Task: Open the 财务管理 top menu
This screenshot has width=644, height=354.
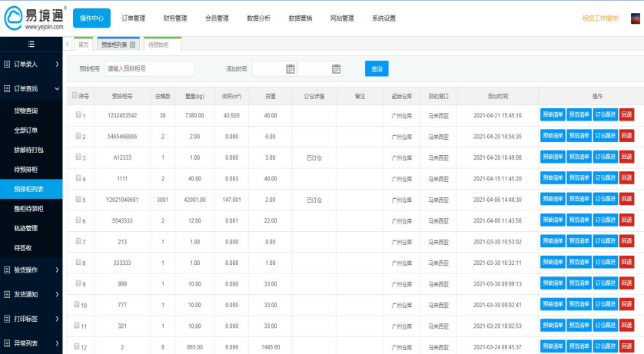Action: pyautogui.click(x=175, y=18)
